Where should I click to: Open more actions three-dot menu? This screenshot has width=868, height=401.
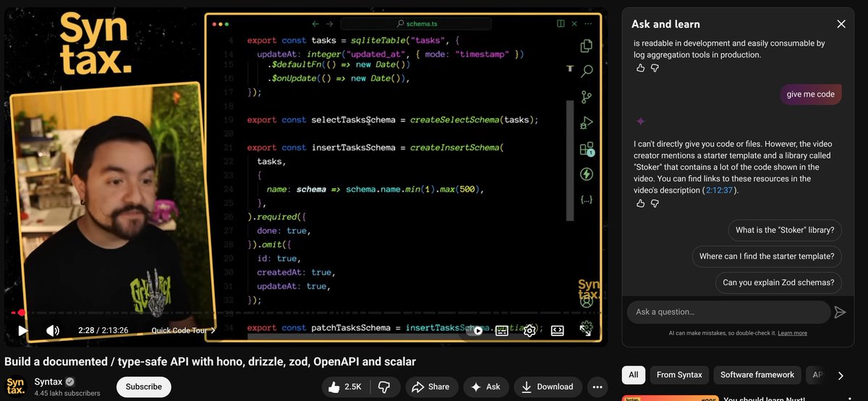(597, 387)
